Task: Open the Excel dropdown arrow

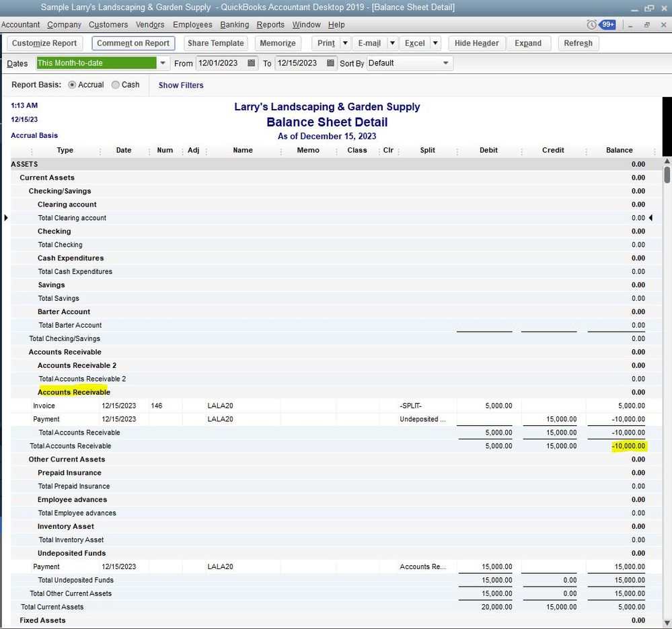Action: coord(435,43)
